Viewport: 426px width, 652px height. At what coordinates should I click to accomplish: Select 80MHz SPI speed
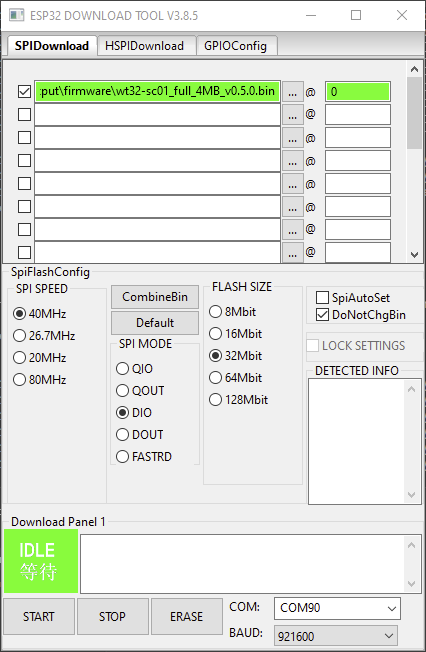point(40,380)
